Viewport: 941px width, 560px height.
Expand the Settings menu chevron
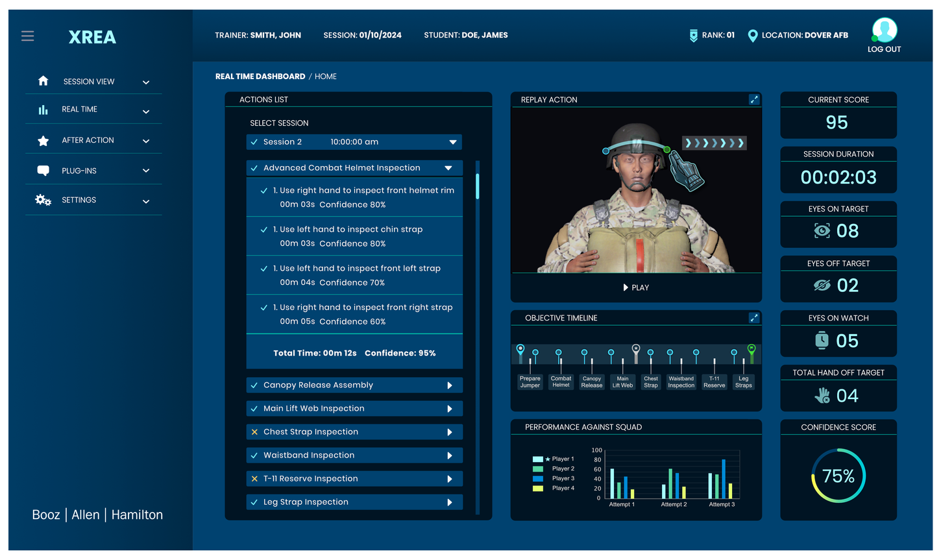146,202
